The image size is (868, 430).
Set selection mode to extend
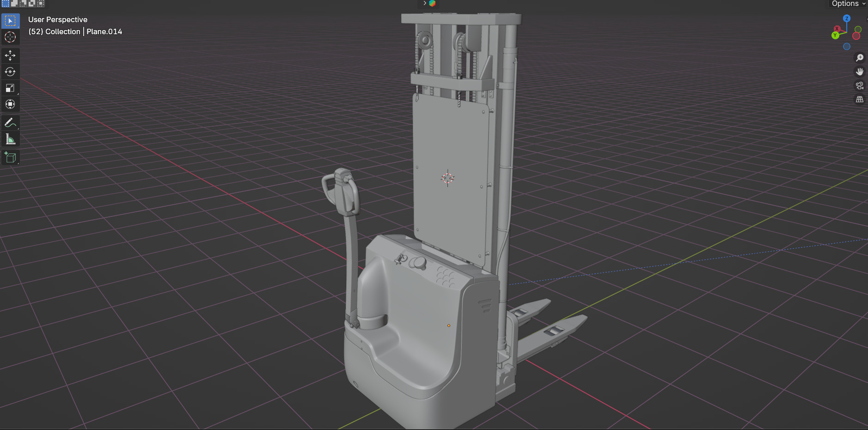point(14,3)
